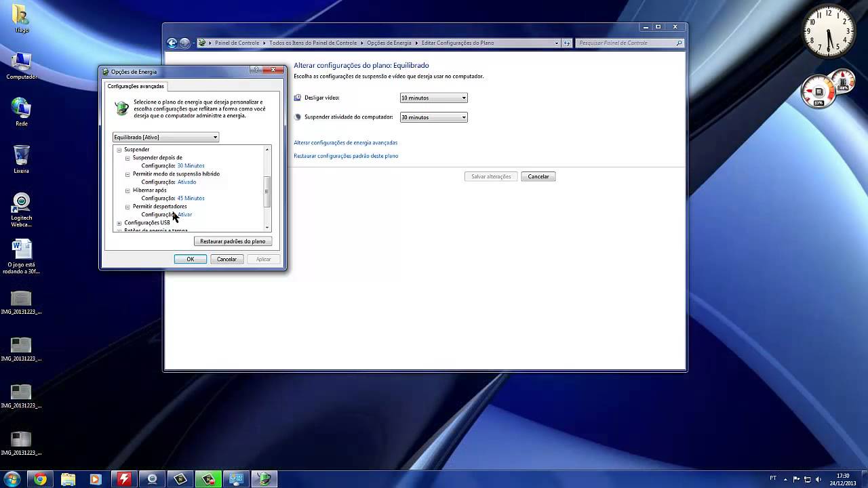Click the clock gadget on desktop

tap(827, 31)
